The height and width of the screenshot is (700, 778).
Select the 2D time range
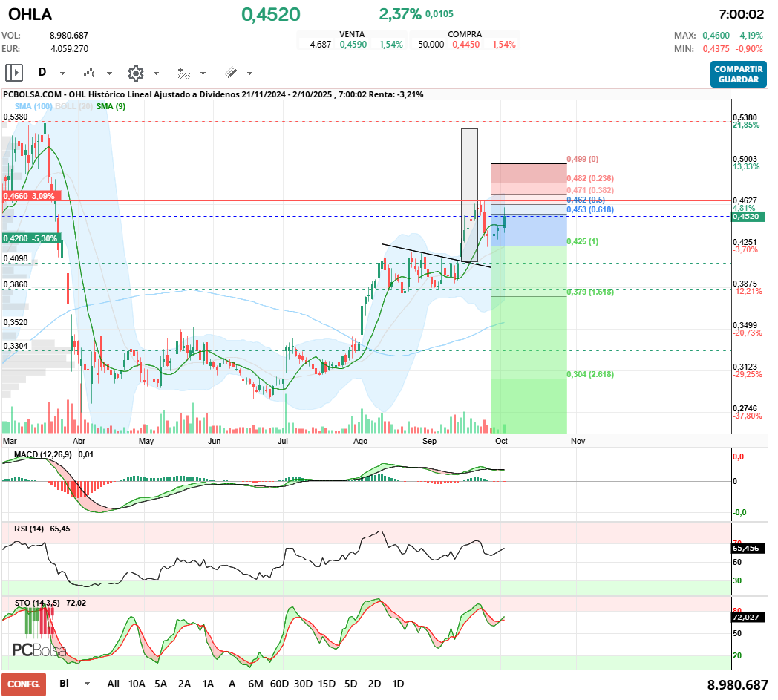click(375, 684)
